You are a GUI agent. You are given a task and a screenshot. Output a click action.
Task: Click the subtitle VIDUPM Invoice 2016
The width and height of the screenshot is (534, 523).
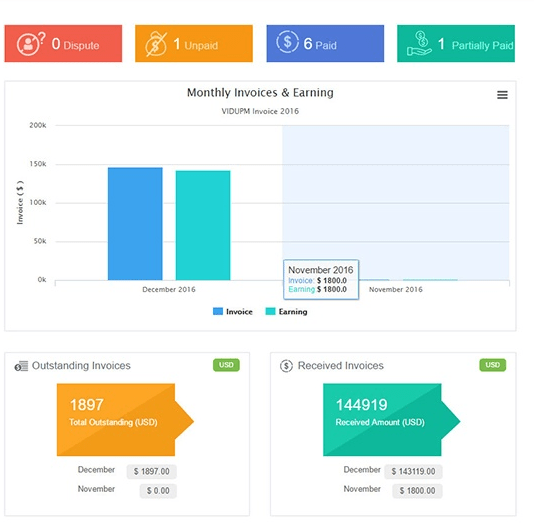260,111
